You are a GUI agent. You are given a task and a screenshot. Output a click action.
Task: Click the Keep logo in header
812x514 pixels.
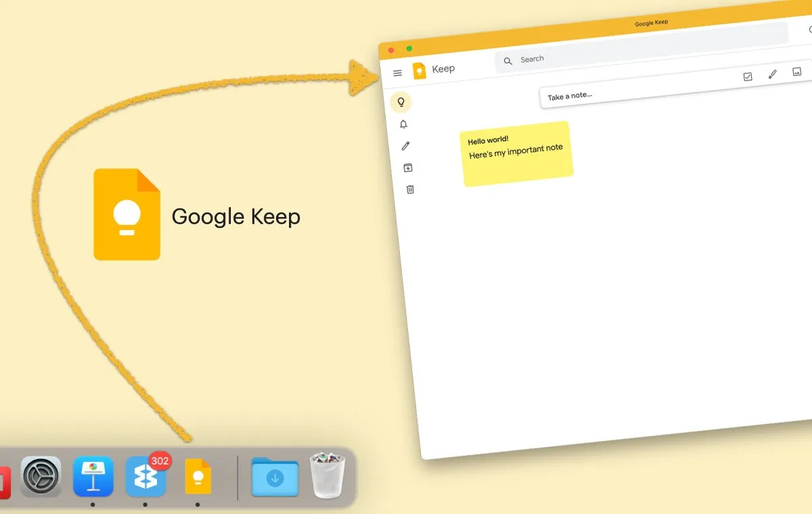point(420,70)
